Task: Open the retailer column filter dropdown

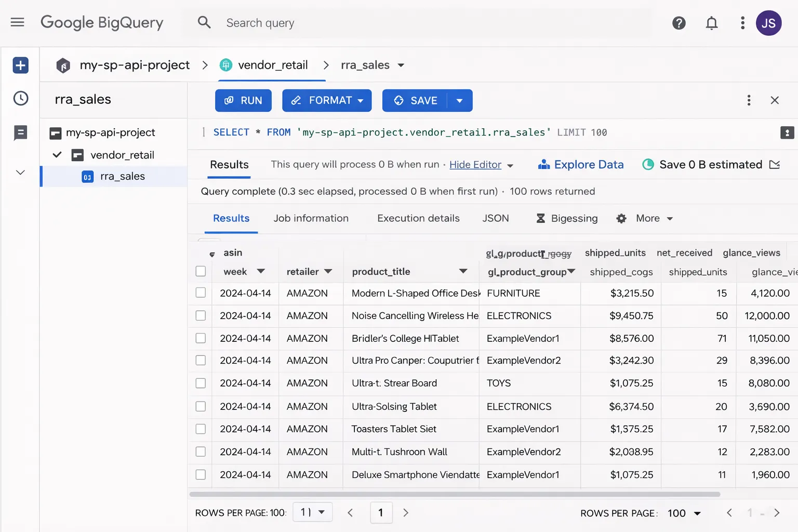Action: coord(328,271)
